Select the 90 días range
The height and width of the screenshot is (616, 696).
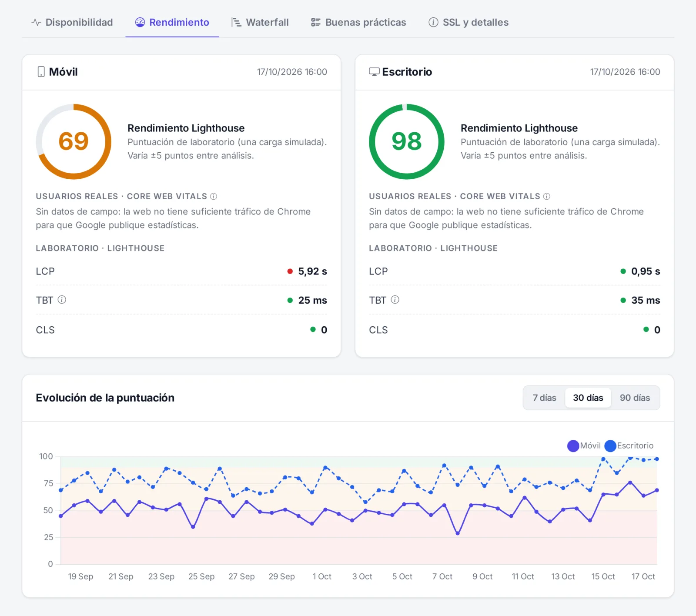click(x=635, y=398)
